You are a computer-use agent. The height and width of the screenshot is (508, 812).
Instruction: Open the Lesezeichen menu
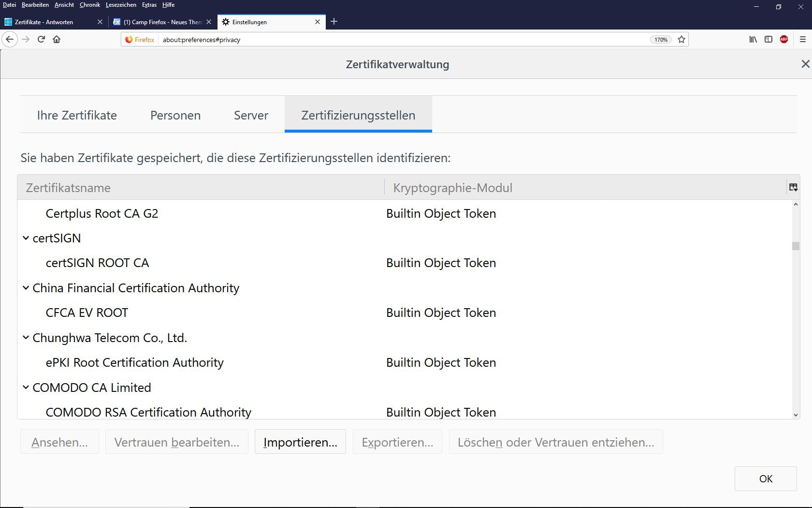(x=121, y=5)
